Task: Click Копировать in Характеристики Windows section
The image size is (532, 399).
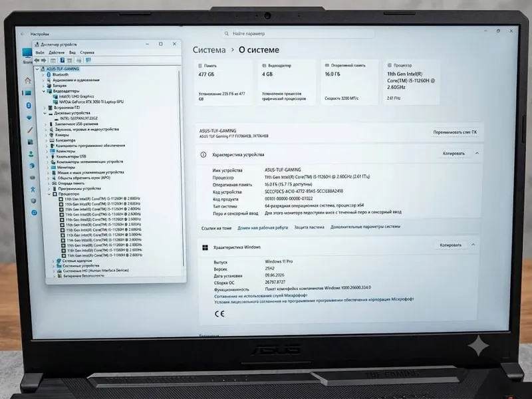Action: click(451, 245)
